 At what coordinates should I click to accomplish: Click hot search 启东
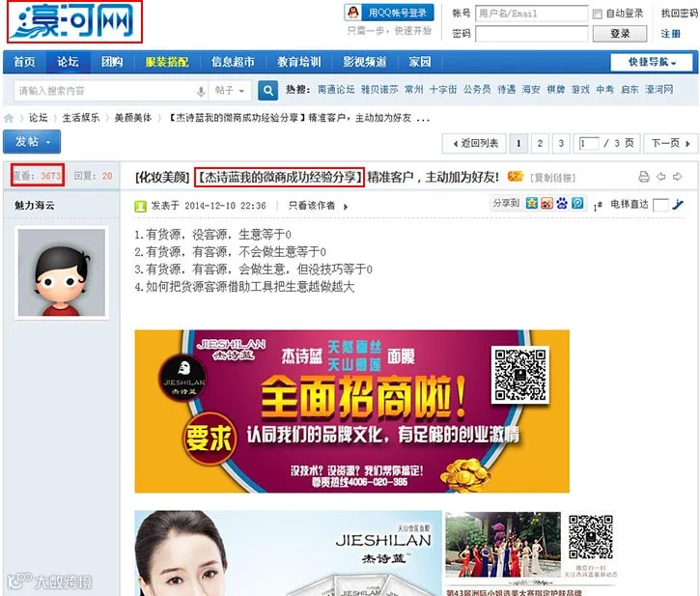tap(630, 90)
